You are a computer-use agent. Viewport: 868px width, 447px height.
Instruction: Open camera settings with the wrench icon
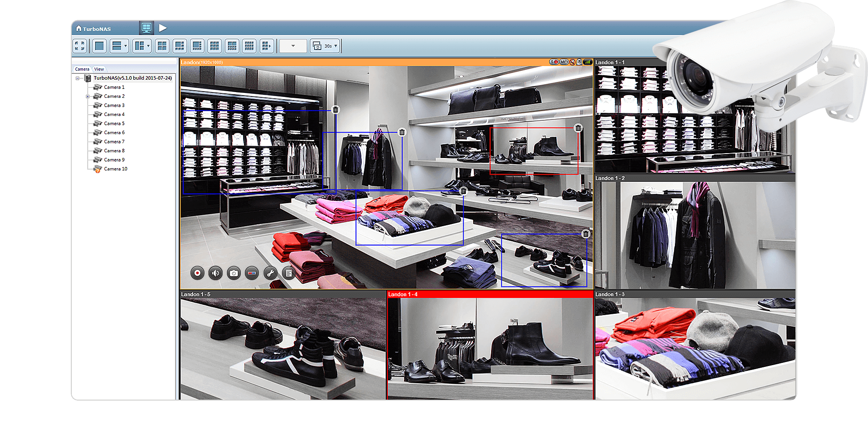coord(270,274)
